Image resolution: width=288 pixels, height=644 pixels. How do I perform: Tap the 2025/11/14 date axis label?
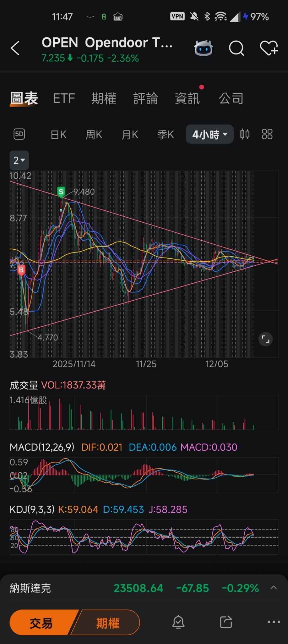tap(74, 364)
